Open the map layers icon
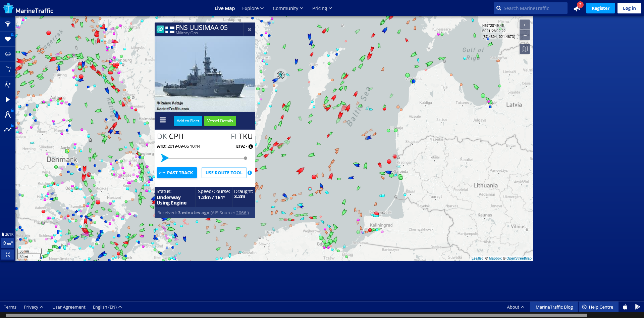The height and width of the screenshot is (318, 644). [8, 54]
